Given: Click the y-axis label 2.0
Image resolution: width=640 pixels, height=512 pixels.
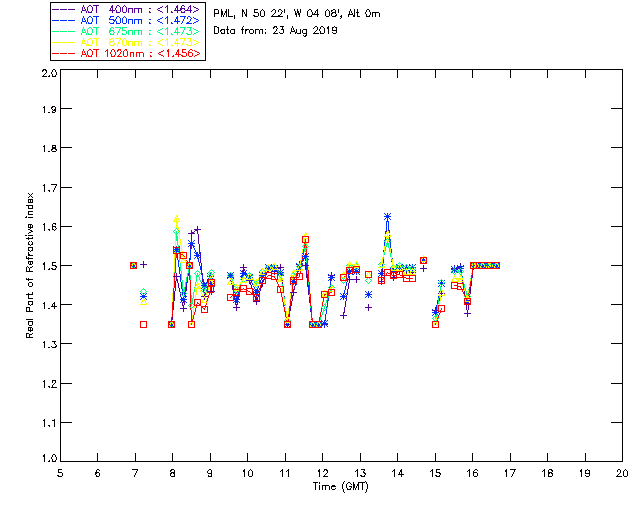Looking at the screenshot, I should click(49, 74).
